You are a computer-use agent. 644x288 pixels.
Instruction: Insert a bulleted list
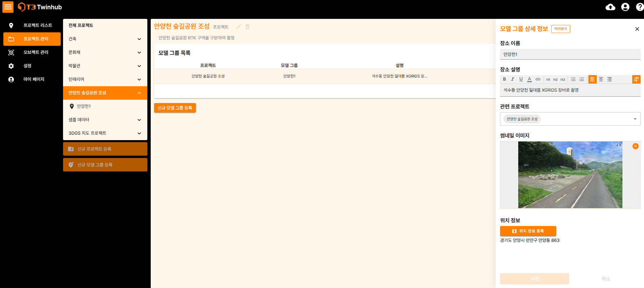tap(573, 79)
